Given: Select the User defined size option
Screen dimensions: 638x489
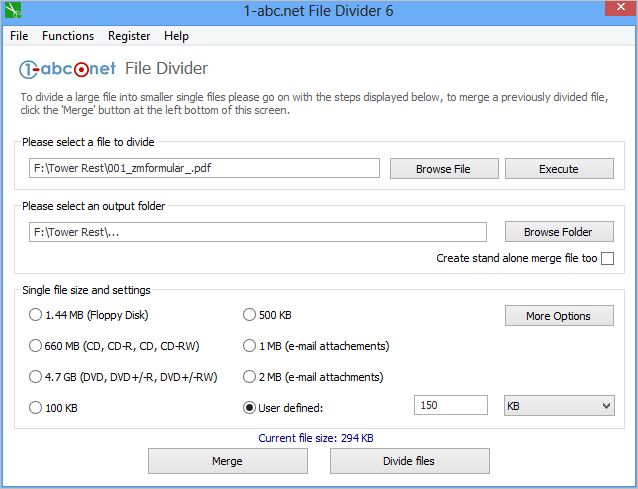Looking at the screenshot, I should point(250,408).
